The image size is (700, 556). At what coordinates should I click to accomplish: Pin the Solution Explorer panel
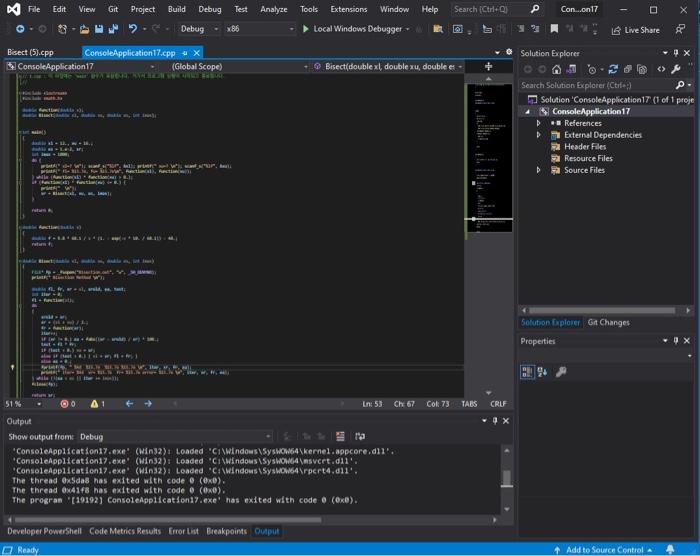click(x=676, y=53)
